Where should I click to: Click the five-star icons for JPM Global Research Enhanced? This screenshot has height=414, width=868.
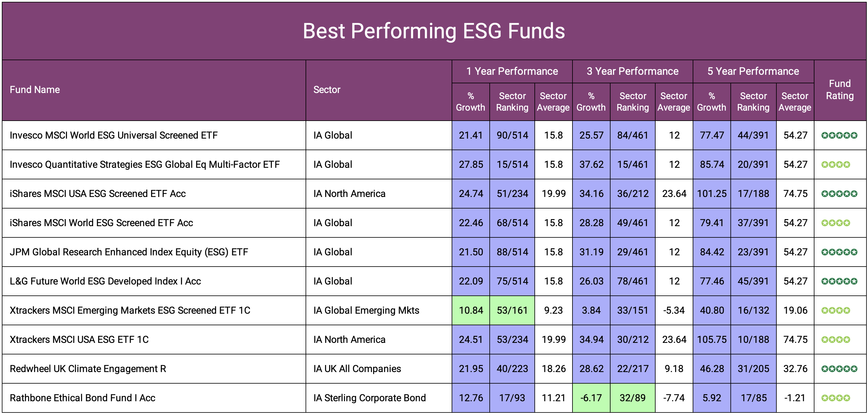(x=840, y=252)
